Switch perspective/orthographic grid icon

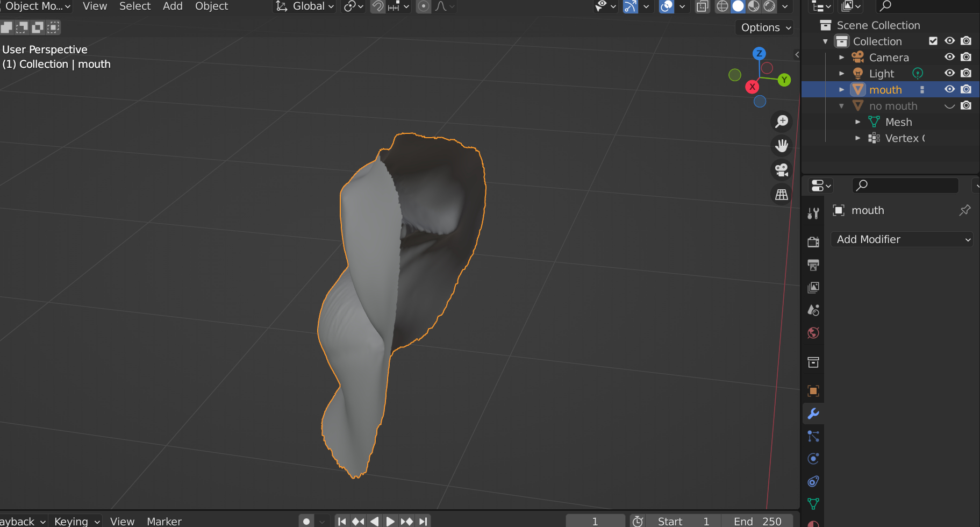pyautogui.click(x=782, y=194)
